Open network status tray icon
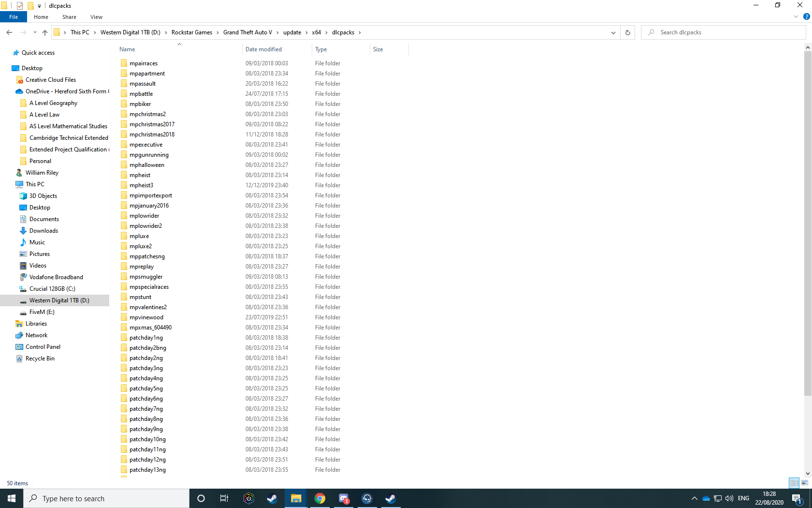This screenshot has width=812, height=508. (718, 498)
